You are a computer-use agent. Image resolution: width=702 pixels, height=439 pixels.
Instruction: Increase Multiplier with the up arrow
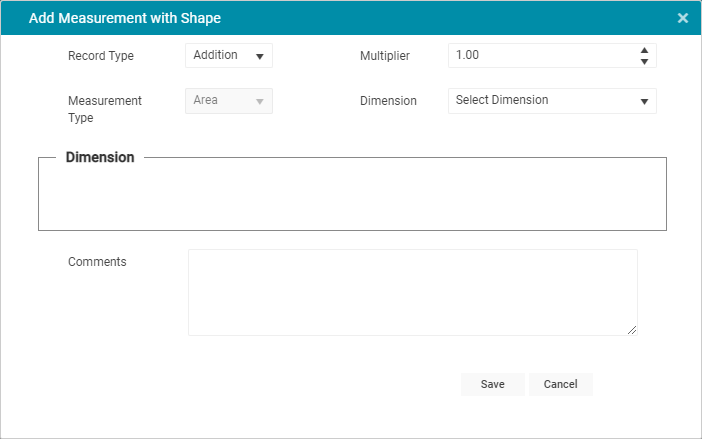[644, 50]
